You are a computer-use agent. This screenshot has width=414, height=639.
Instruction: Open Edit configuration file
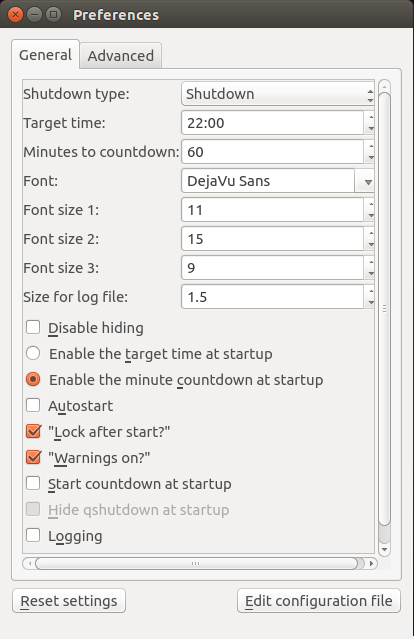(x=319, y=601)
